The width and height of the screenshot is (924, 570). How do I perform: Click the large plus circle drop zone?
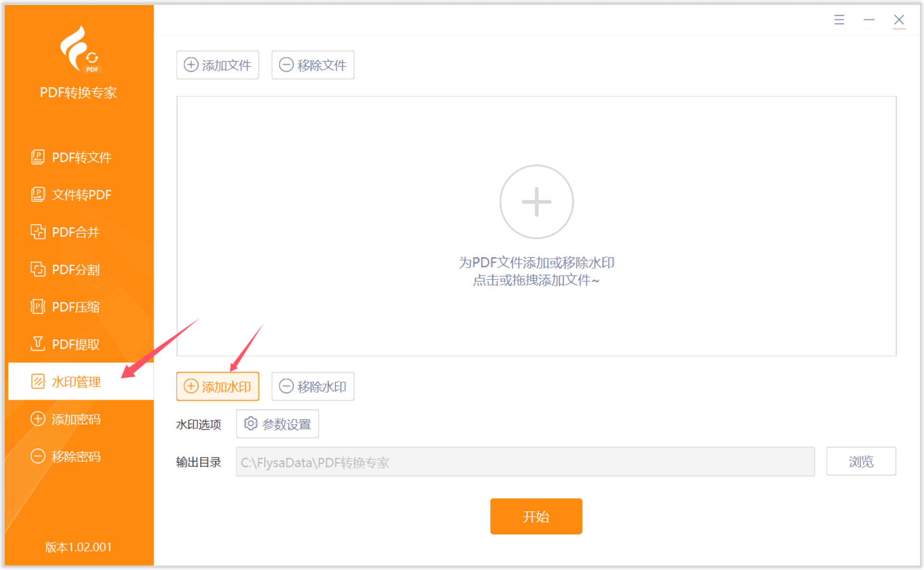[x=536, y=202]
